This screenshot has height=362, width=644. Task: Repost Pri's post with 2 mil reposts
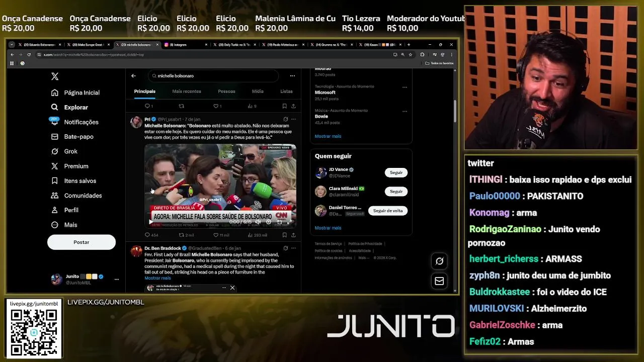point(186,235)
